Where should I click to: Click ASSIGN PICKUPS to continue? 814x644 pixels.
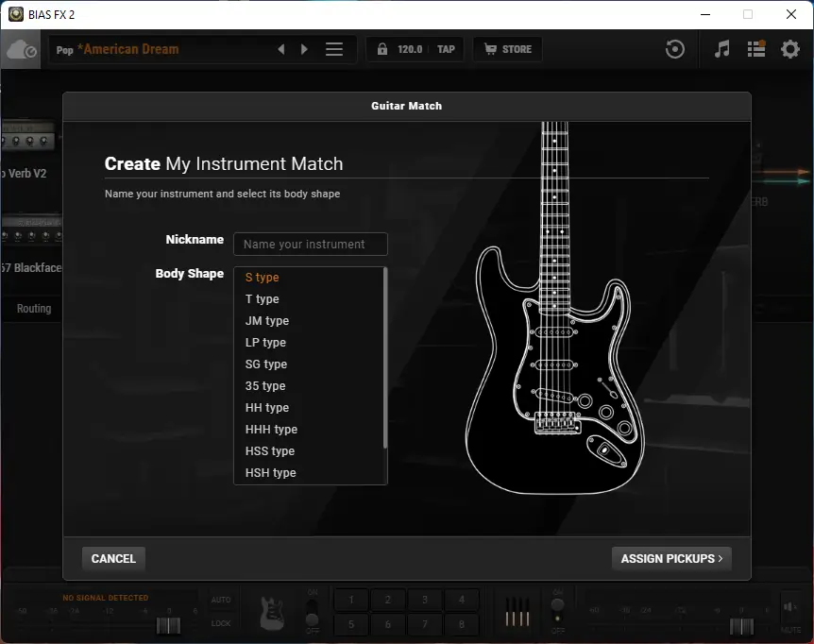click(x=671, y=558)
